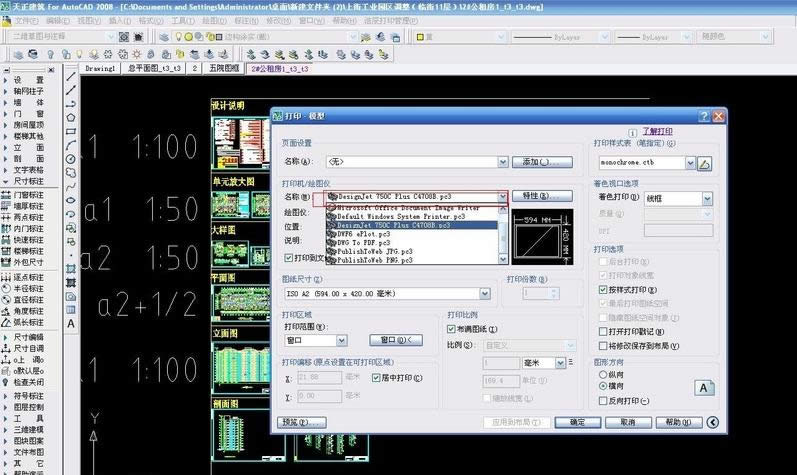Click the plot style table edit icon

point(704,162)
